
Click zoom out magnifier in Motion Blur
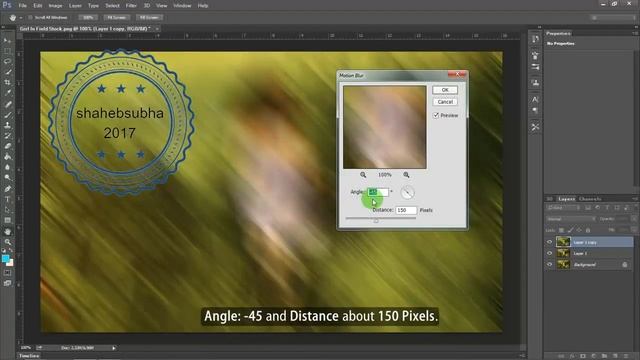click(x=363, y=175)
